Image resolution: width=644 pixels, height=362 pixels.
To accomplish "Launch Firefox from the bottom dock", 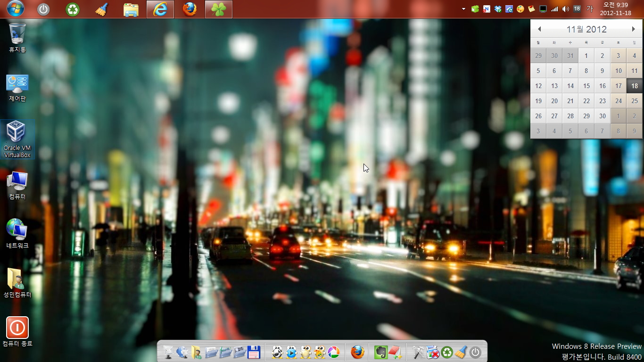I will (358, 352).
